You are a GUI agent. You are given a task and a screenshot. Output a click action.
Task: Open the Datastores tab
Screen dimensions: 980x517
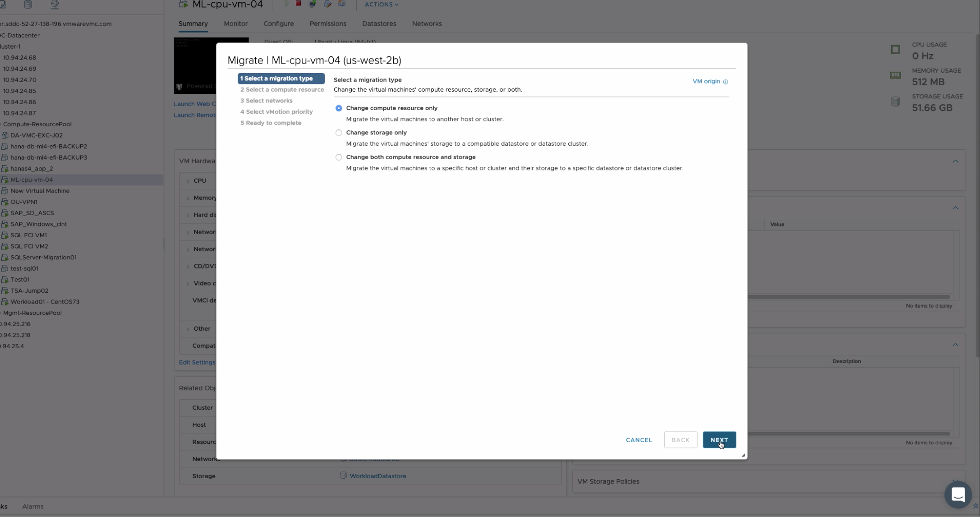coord(379,23)
